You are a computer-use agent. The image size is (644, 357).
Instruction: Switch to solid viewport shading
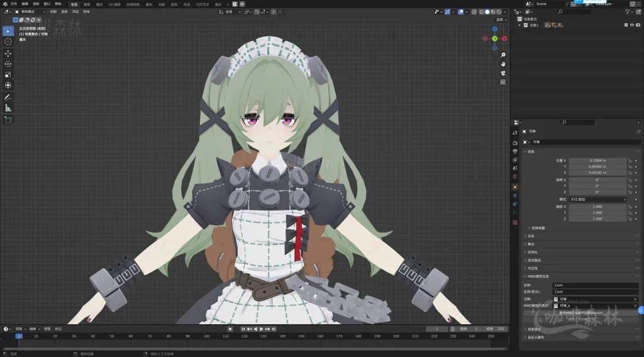[x=487, y=12]
